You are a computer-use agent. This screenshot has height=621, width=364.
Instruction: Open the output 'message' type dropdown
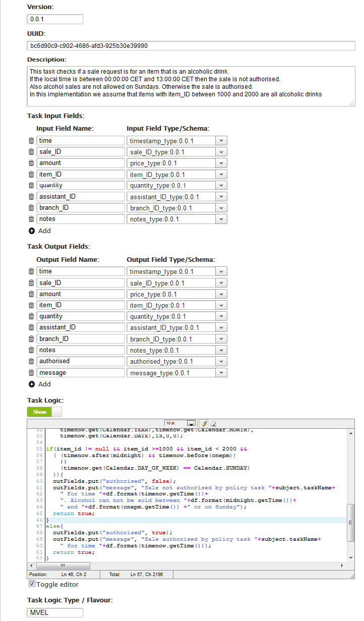[221, 373]
